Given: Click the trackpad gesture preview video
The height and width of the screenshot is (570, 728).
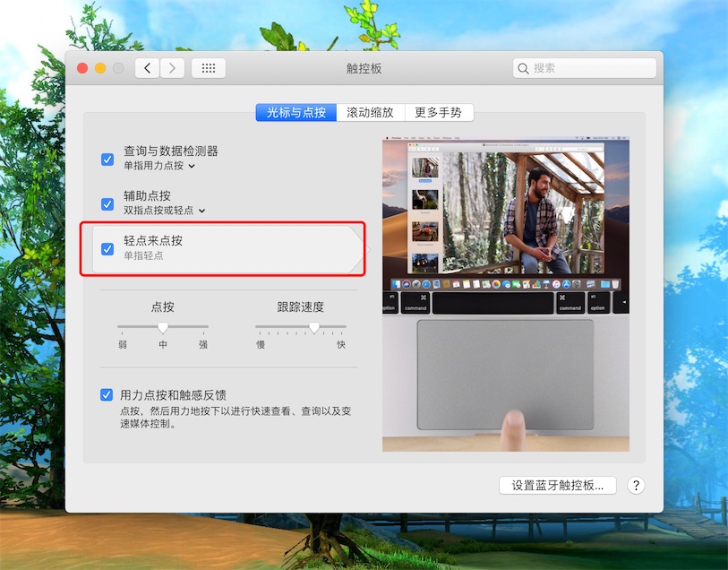Looking at the screenshot, I should click(x=506, y=295).
